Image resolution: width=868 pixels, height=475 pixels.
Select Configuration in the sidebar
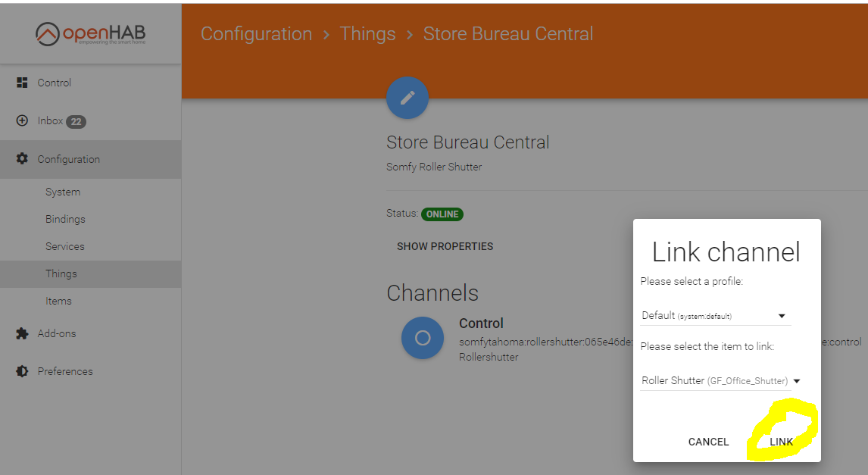click(x=91, y=159)
